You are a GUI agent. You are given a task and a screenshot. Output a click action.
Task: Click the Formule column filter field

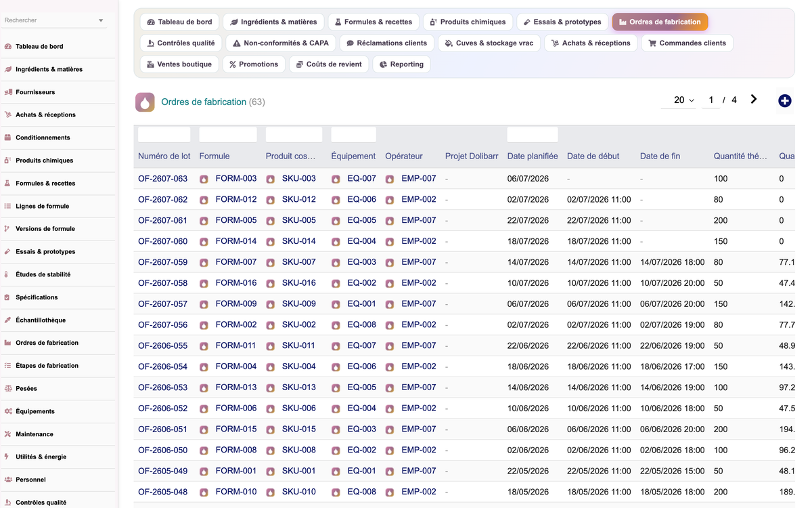(228, 134)
